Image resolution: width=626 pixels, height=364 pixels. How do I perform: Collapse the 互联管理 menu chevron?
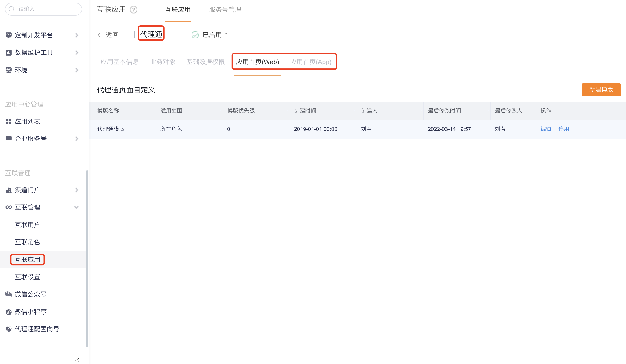coord(77,207)
